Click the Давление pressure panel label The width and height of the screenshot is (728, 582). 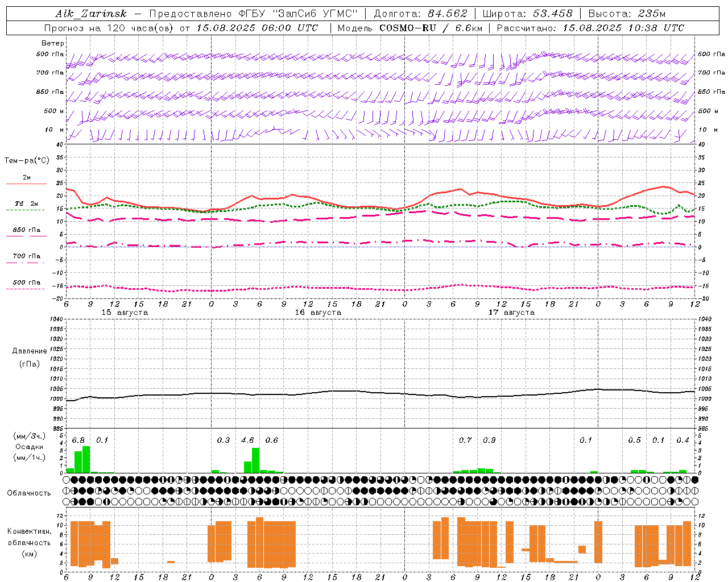(x=30, y=351)
